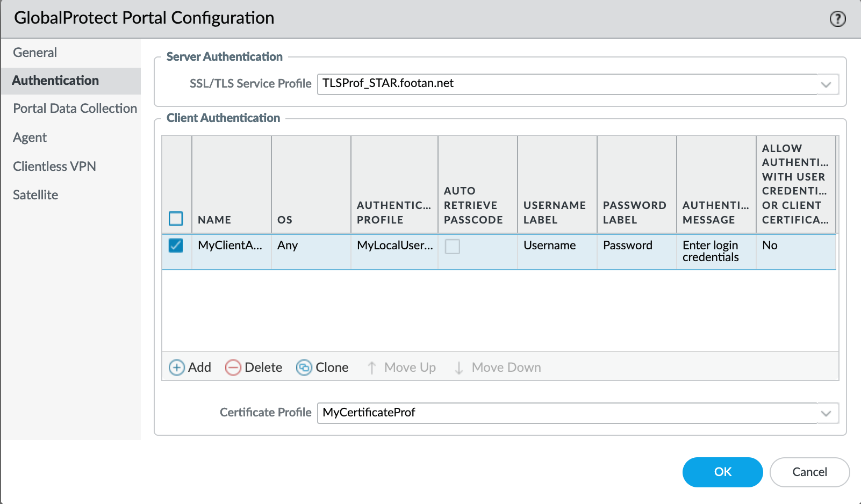Click the Username Label column header
Viewport: 861px width, 504px height.
click(x=557, y=184)
